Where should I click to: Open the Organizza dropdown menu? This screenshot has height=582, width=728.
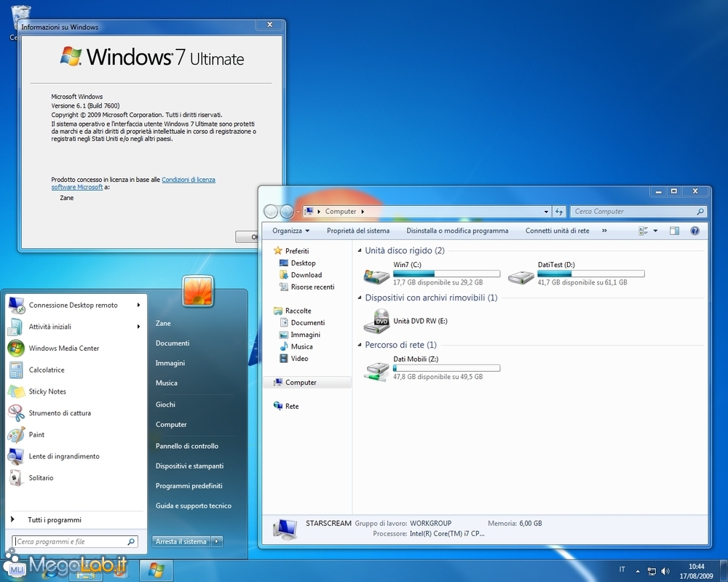tap(290, 231)
